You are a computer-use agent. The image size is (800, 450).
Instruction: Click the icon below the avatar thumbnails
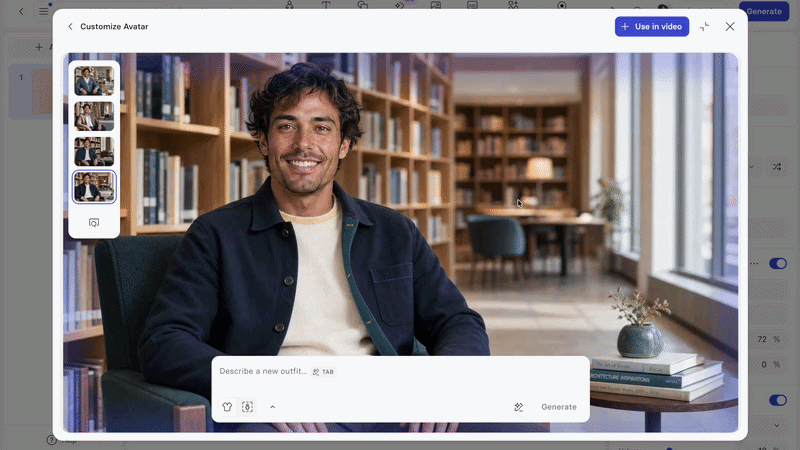click(94, 223)
